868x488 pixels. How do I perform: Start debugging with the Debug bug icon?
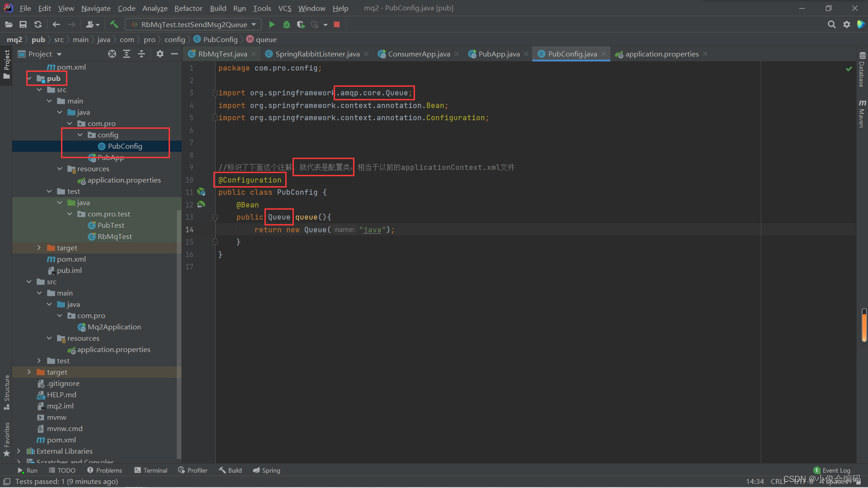click(286, 24)
